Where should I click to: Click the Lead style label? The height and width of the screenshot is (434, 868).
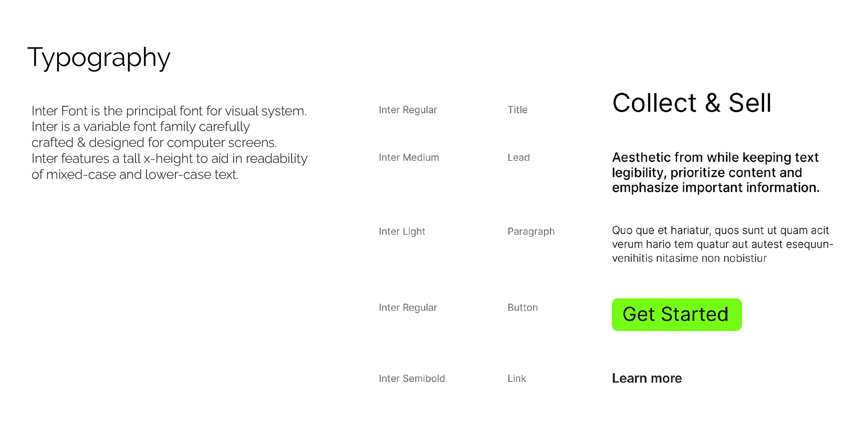pyautogui.click(x=519, y=157)
